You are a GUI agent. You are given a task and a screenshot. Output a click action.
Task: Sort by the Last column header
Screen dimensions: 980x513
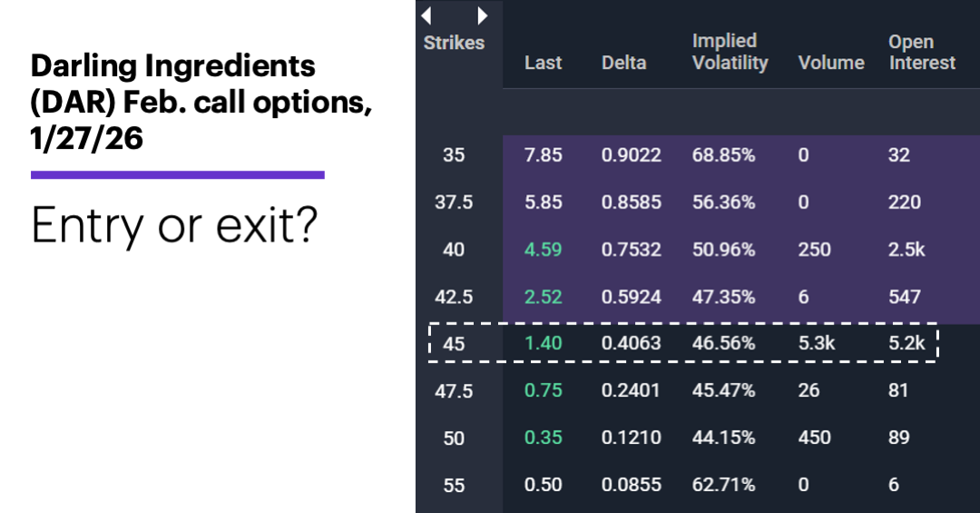pos(543,63)
